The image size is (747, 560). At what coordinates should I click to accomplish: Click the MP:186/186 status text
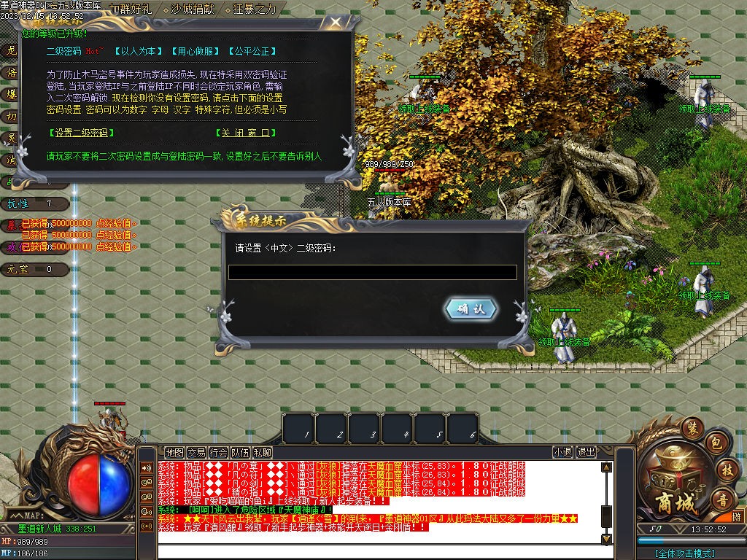[25, 553]
